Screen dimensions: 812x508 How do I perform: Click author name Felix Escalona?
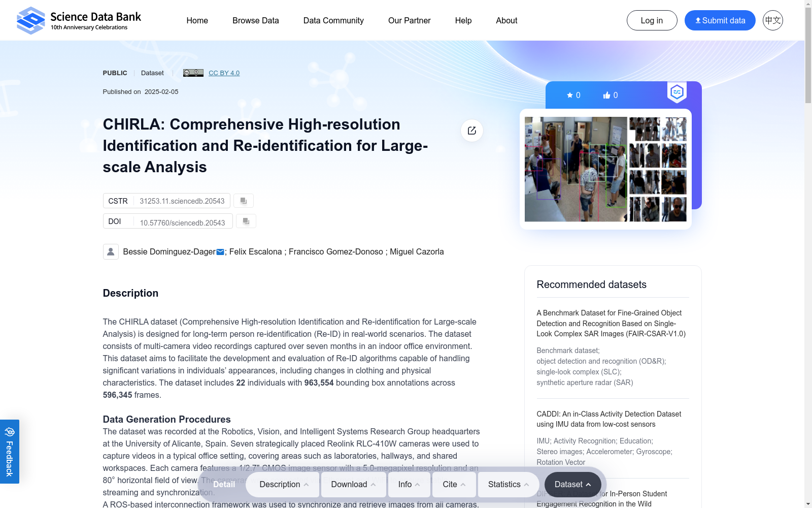[255, 251]
